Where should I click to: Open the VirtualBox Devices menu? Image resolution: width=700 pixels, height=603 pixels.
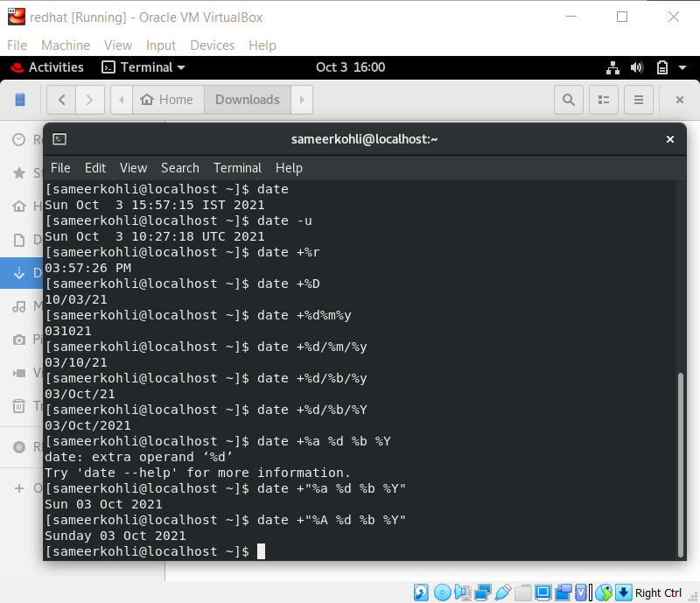212,46
